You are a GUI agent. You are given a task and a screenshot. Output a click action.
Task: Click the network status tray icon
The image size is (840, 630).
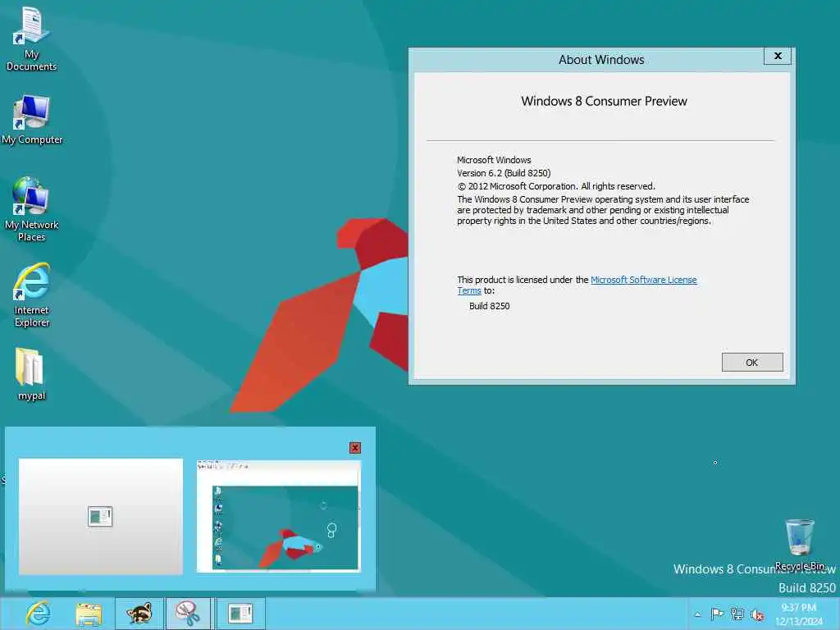click(x=737, y=614)
